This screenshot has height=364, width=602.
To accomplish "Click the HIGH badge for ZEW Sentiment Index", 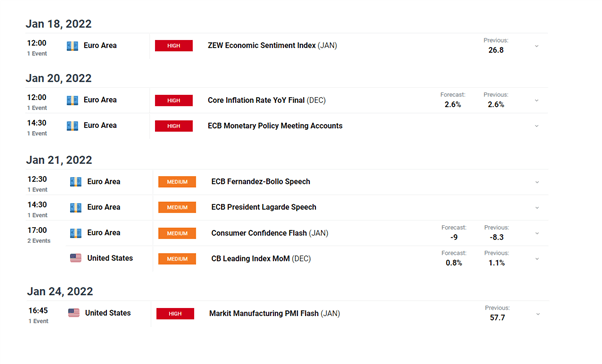I will click(x=174, y=46).
